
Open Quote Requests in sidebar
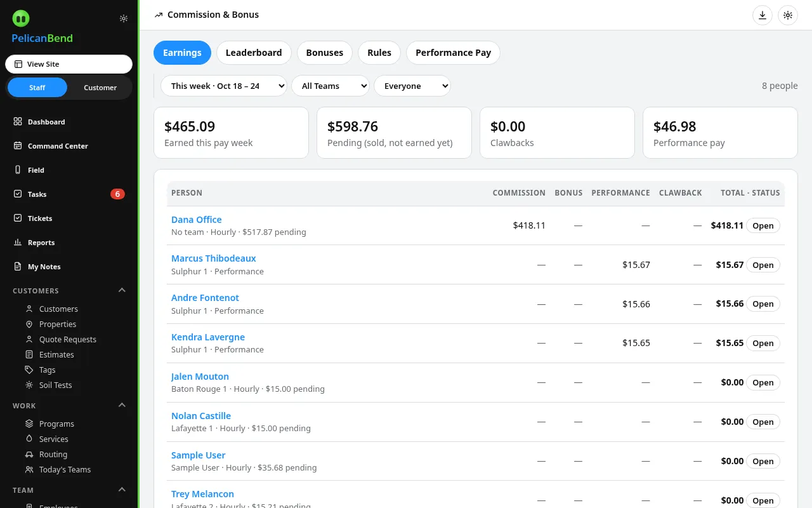[68, 340]
